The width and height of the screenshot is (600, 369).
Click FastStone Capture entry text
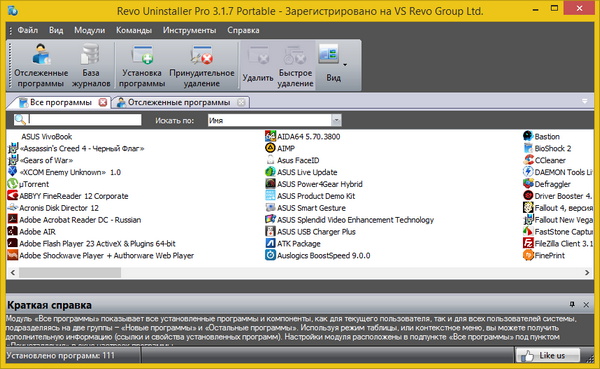point(564,232)
